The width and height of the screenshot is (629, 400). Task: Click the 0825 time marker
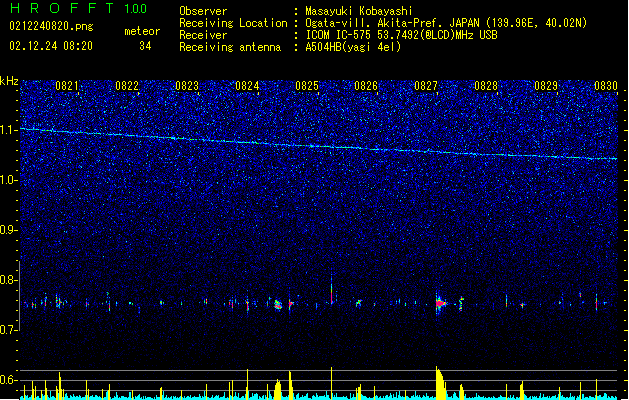[x=307, y=86]
